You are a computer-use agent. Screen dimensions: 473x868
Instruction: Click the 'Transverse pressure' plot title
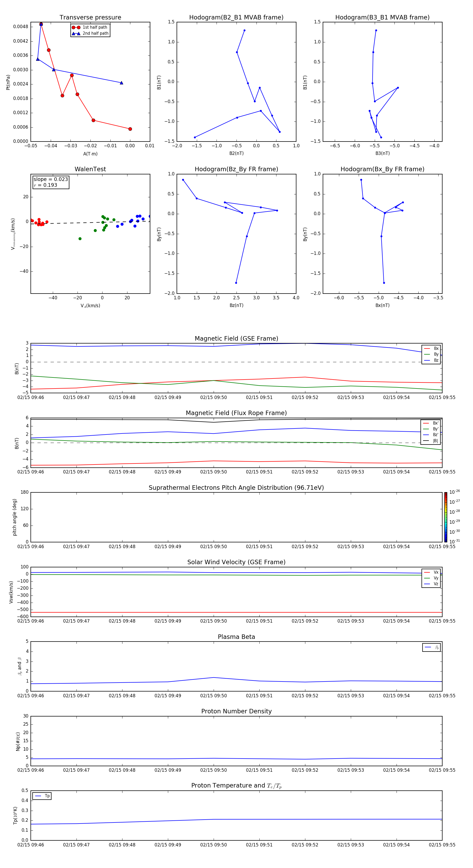[x=90, y=18]
